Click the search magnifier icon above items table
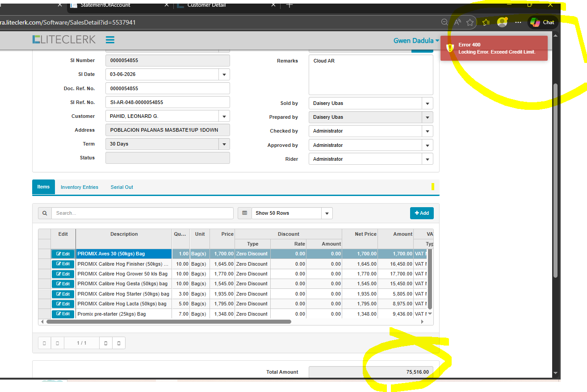This screenshot has width=587, height=392. [x=45, y=213]
